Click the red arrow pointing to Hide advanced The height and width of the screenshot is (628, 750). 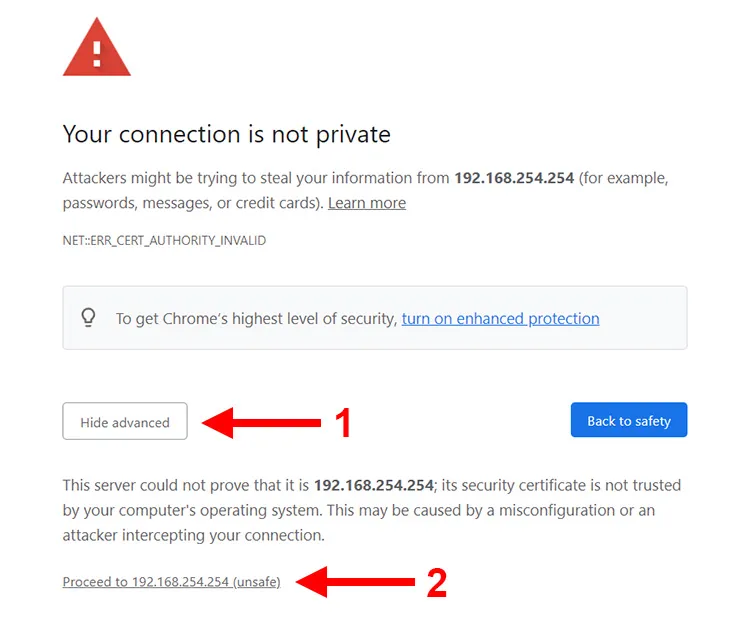[261, 422]
